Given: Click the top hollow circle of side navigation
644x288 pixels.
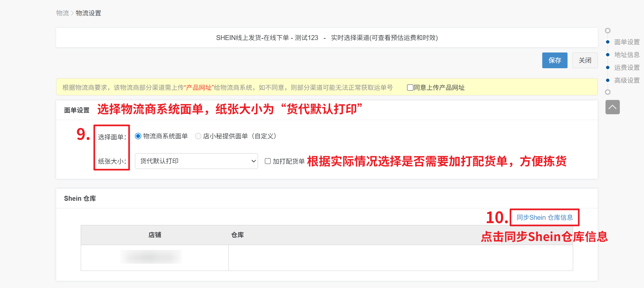Looking at the screenshot, I should point(608,31).
